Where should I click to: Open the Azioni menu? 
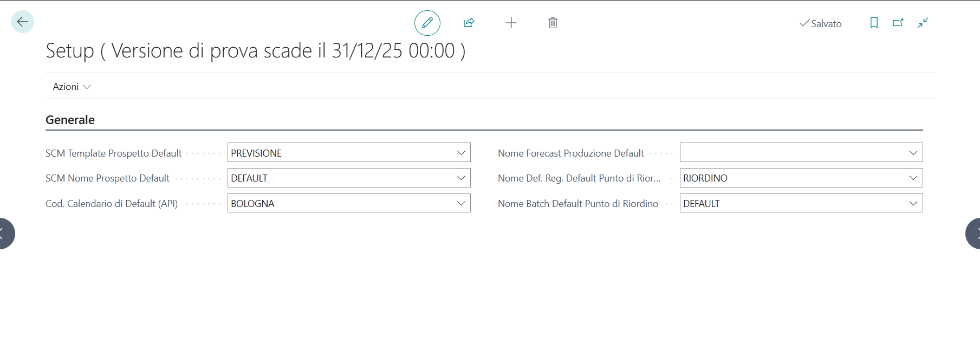72,87
